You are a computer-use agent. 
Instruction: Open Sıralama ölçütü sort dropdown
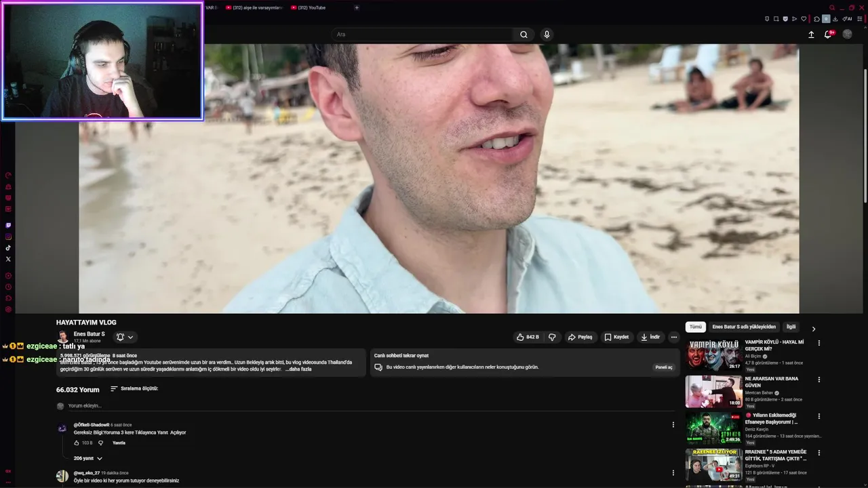point(134,388)
